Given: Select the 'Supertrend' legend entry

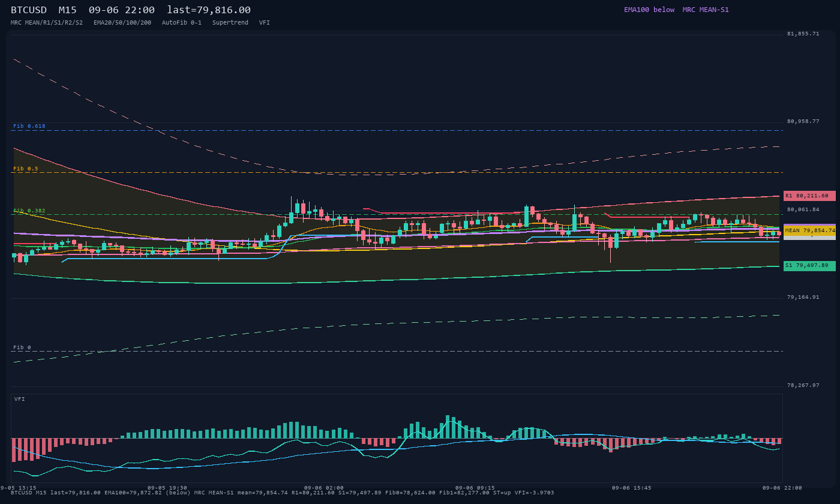Looking at the screenshot, I should 230,23.
